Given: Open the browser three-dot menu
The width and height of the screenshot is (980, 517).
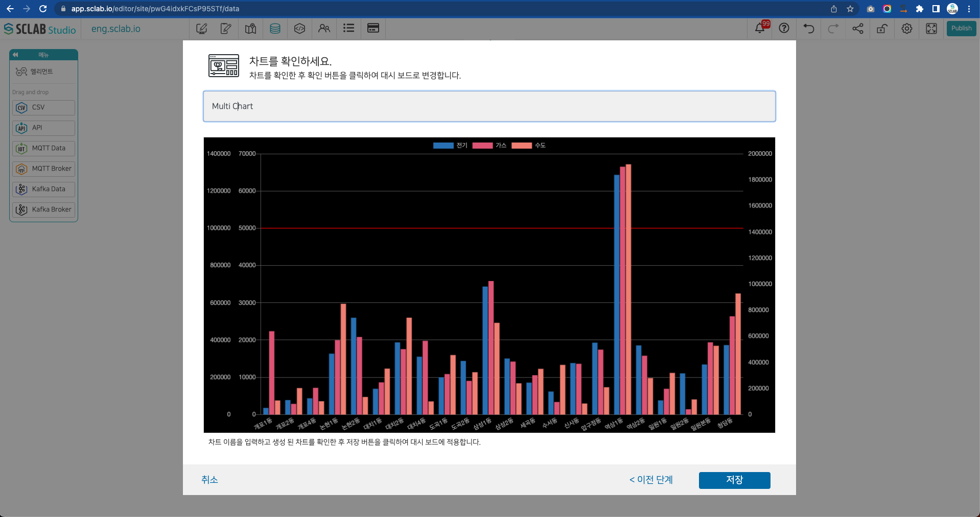Looking at the screenshot, I should pos(969,9).
